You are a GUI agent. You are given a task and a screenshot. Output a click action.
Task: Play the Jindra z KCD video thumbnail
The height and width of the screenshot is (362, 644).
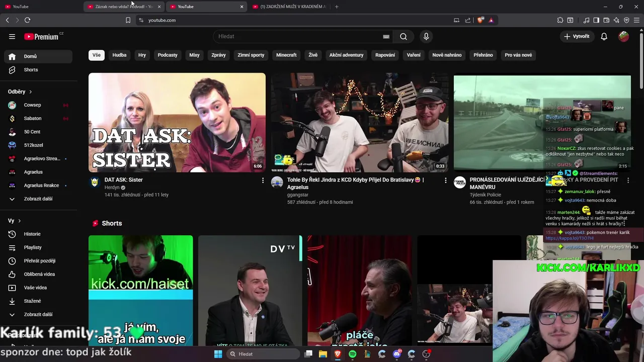pos(360,123)
